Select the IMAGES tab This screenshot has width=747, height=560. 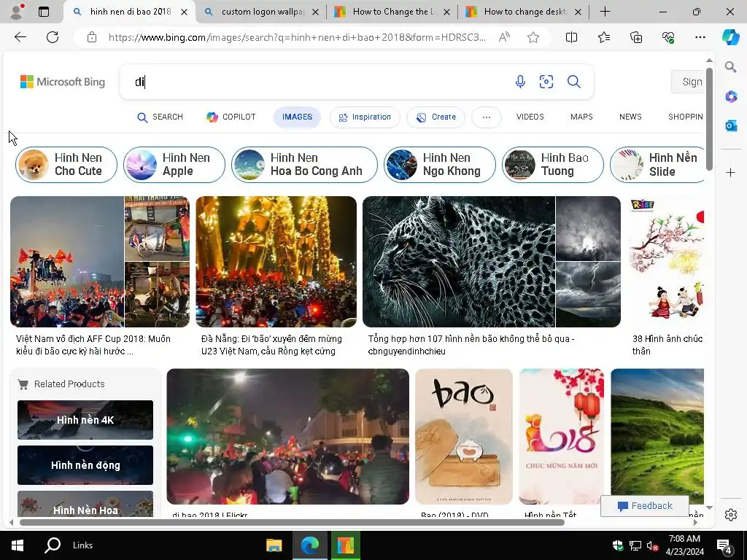[x=297, y=117]
